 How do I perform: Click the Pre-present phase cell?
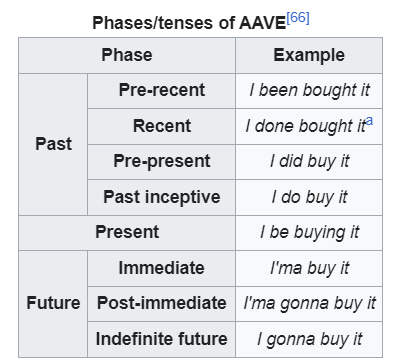pyautogui.click(x=162, y=162)
